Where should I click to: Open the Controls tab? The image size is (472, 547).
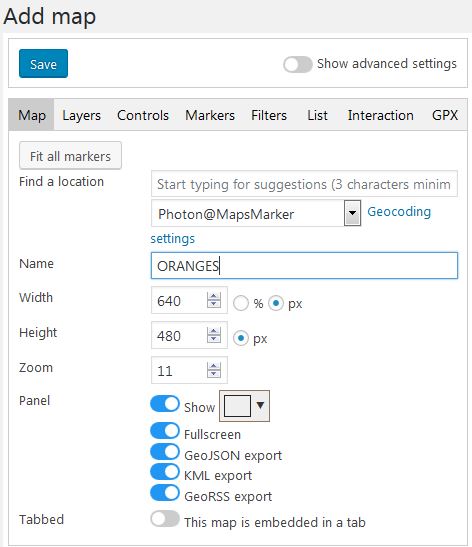(143, 115)
